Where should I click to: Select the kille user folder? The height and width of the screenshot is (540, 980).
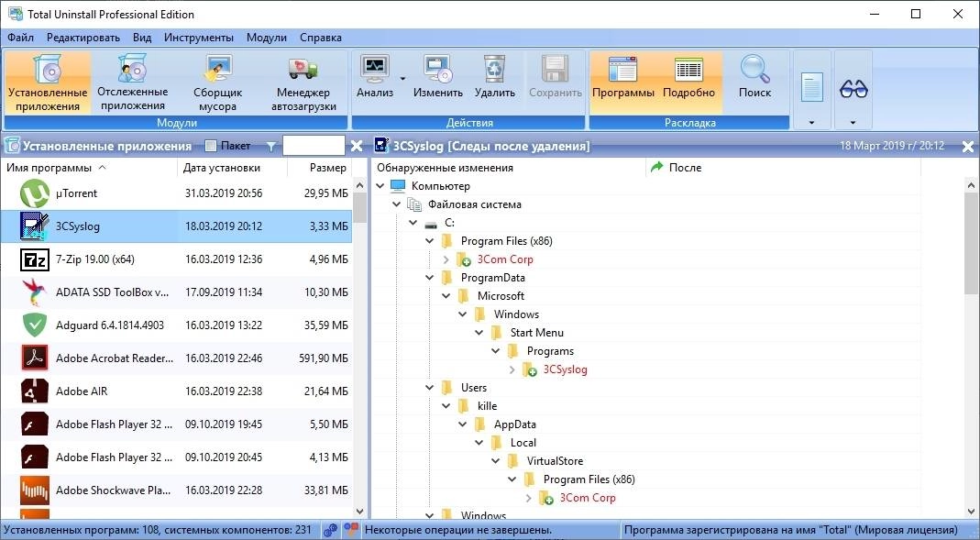(487, 406)
